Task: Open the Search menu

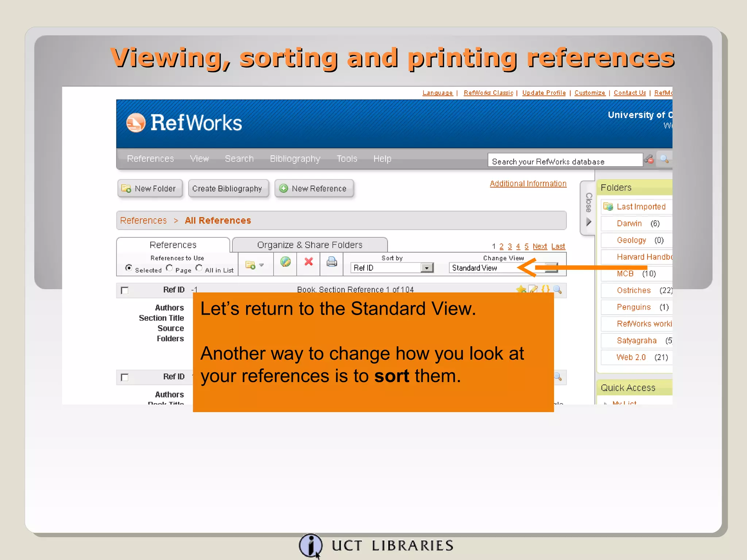Action: (239, 159)
